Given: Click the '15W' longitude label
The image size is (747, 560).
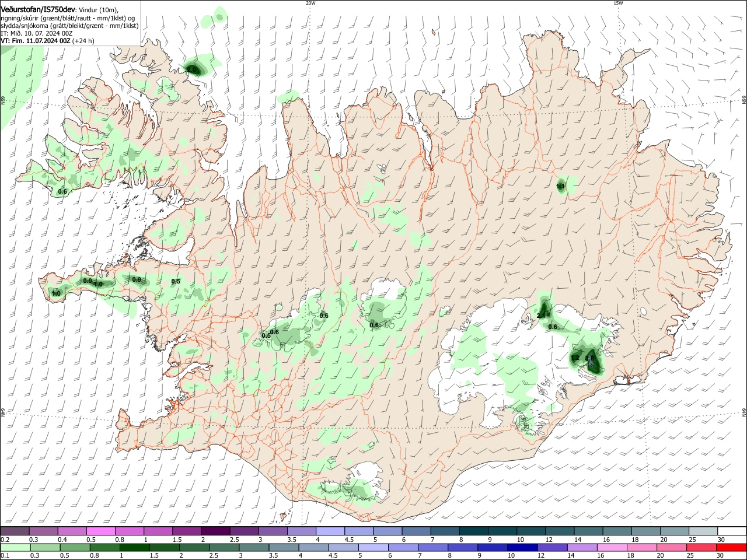Looking at the screenshot, I should click(x=618, y=3).
